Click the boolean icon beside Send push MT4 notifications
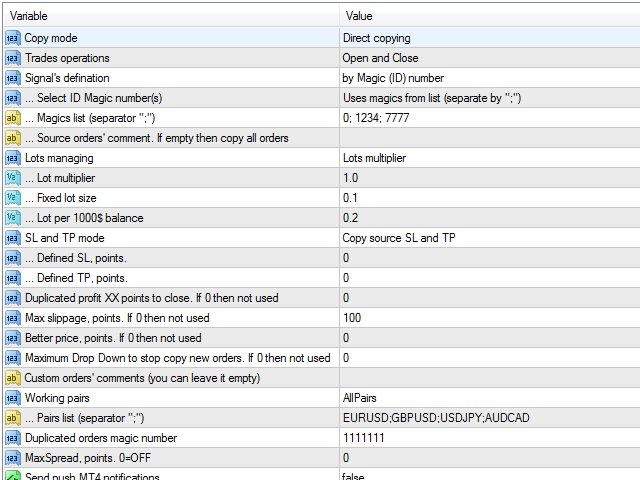The height and width of the screenshot is (480, 640). tap(12, 476)
